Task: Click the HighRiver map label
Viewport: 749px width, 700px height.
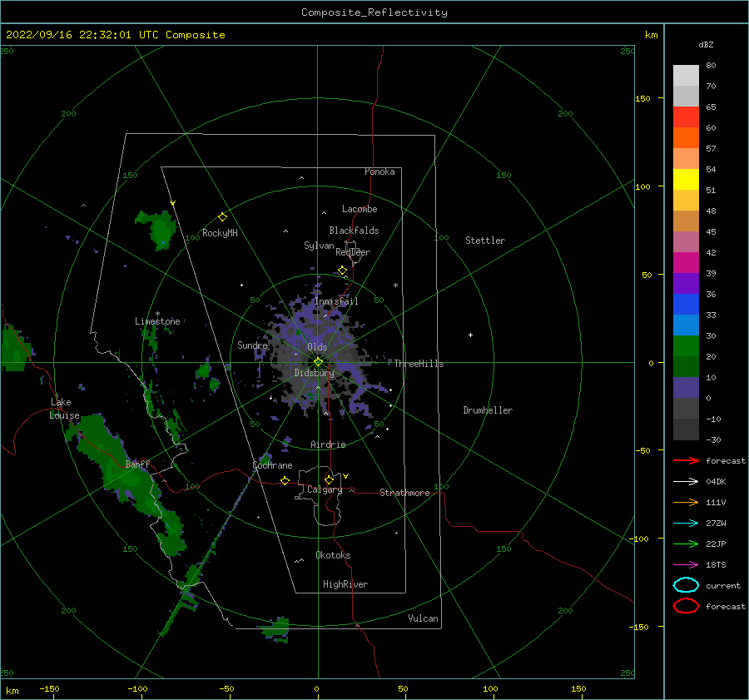Action: click(345, 584)
